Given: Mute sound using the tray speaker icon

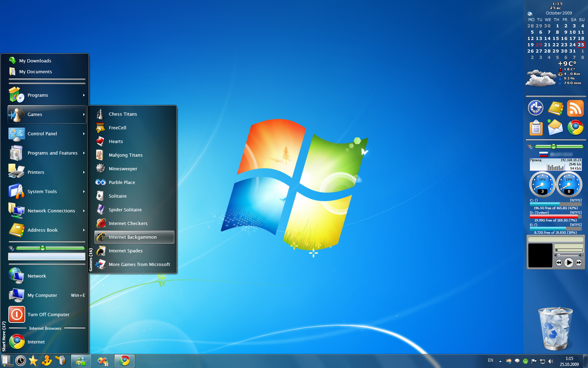Looking at the screenshot, I should [551, 361].
